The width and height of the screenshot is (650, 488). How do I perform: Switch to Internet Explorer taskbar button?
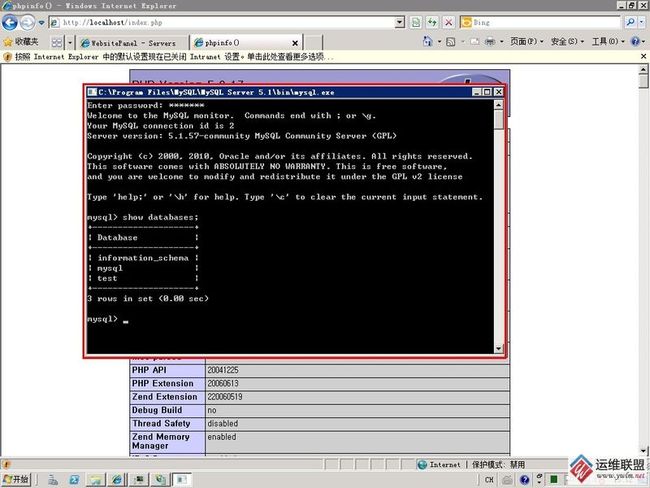pos(117,480)
